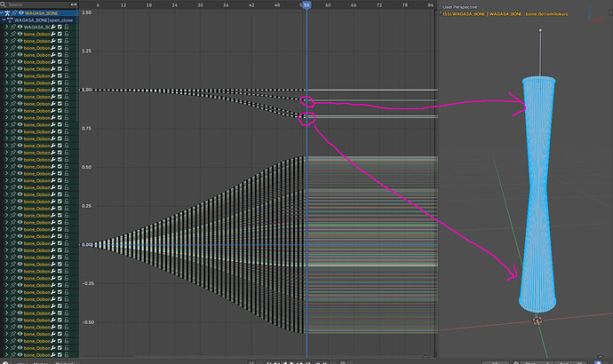
Task: Collapse the WAGASA_BONE|open_close action row
Action: (4, 20)
